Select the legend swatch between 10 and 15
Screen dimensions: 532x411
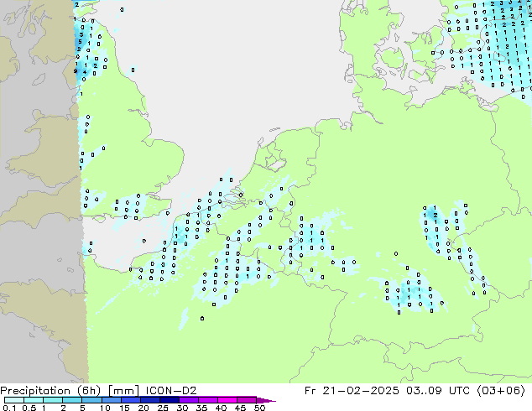click(x=111, y=400)
